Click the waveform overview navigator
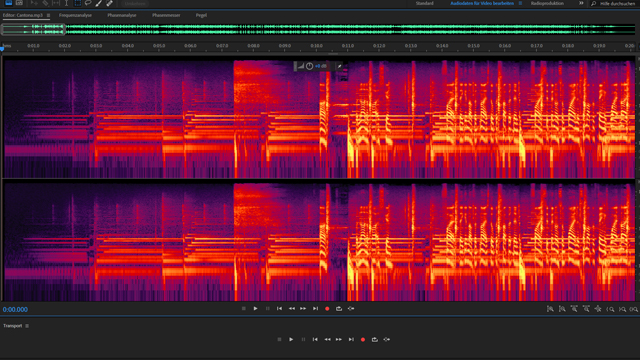This screenshot has height=360, width=640. tap(318, 29)
